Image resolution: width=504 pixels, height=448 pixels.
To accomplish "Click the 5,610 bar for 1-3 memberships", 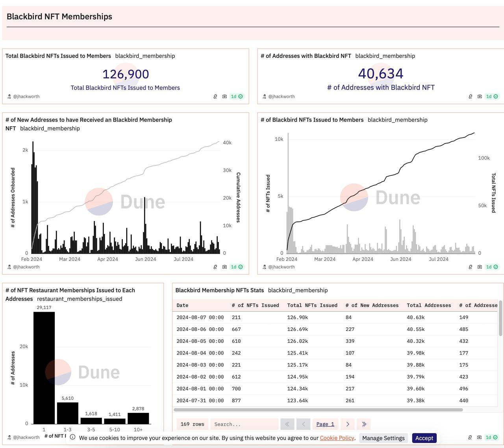I will [x=68, y=413].
